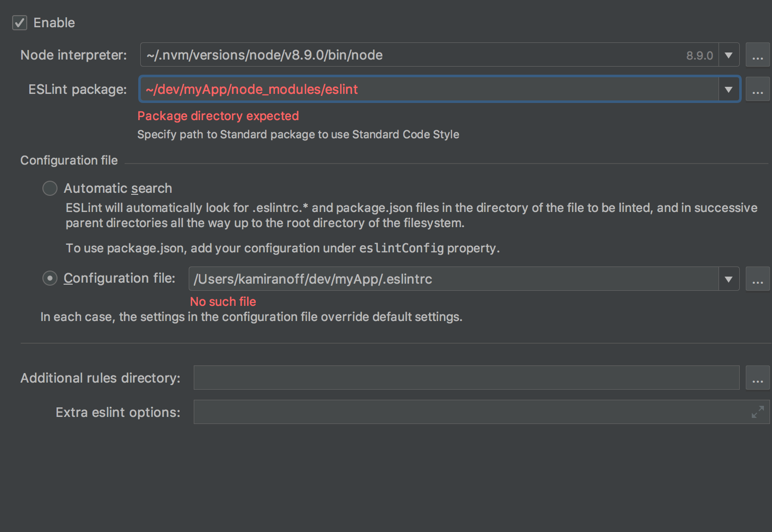Click the 'ESLint package:' label

click(x=78, y=89)
